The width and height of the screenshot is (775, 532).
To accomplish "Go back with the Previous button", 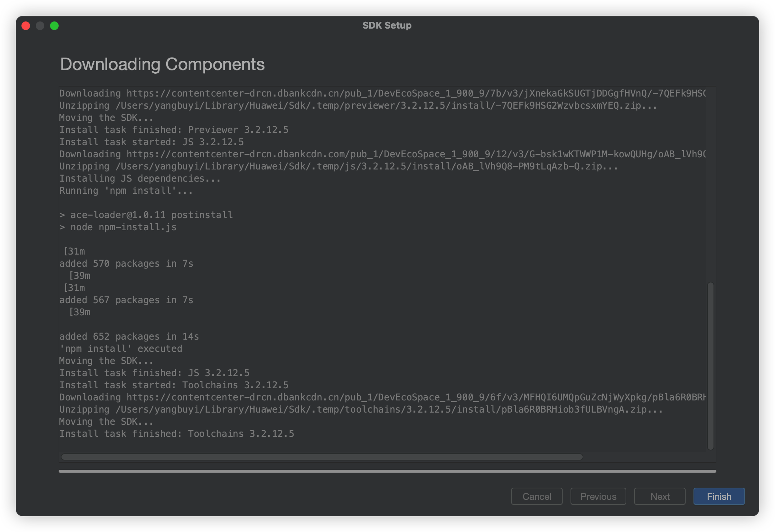I will pos(598,496).
